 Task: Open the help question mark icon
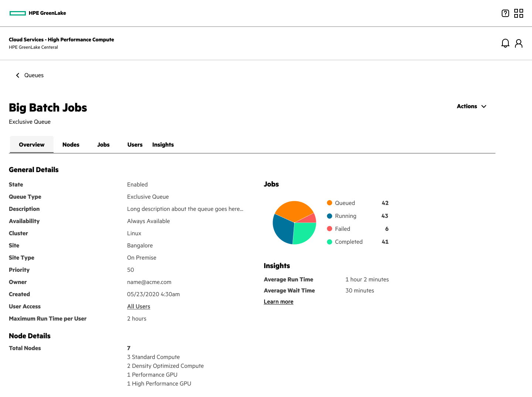(505, 13)
